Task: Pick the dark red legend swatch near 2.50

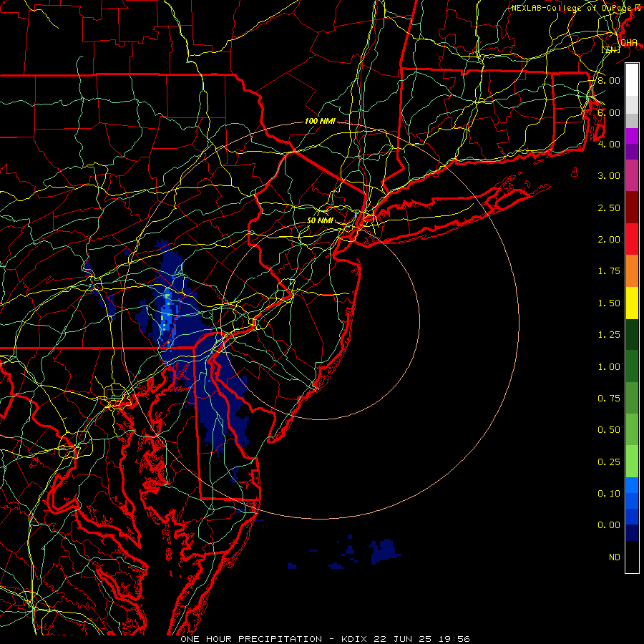Action: pos(632,208)
